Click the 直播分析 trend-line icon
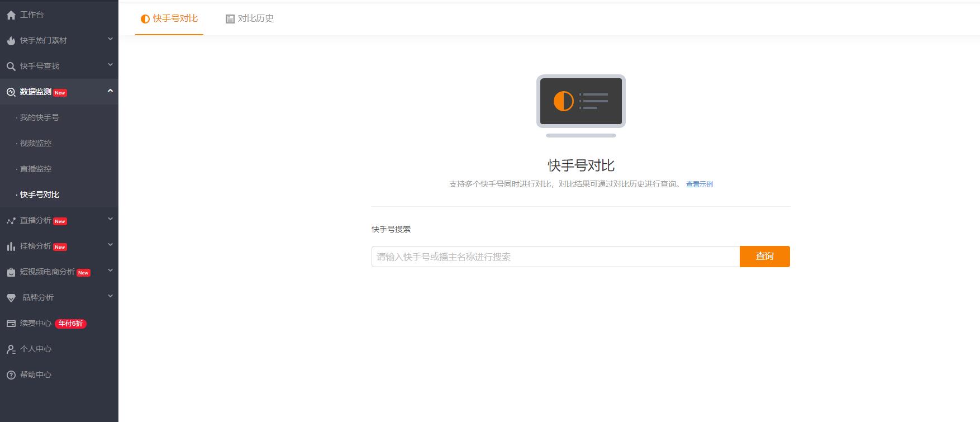The image size is (980, 422). [11, 221]
